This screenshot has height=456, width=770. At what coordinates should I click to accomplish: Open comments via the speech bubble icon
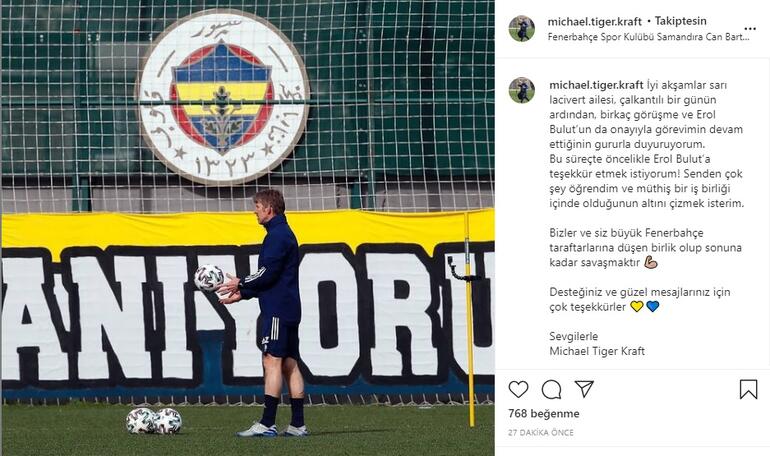(x=551, y=390)
